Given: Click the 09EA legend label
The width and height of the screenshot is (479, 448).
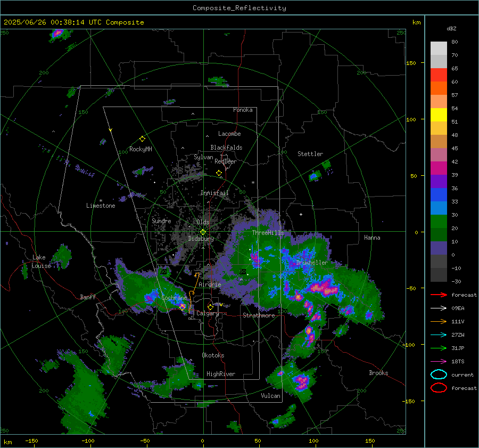Looking at the screenshot, I should click(458, 308).
